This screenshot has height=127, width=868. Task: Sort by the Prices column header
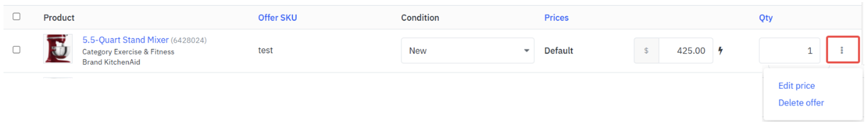(x=556, y=18)
